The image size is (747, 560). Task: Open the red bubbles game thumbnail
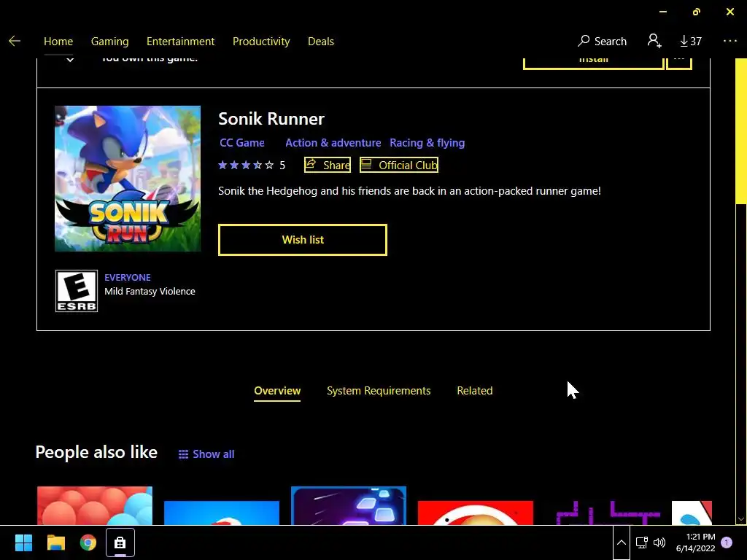coord(95,506)
